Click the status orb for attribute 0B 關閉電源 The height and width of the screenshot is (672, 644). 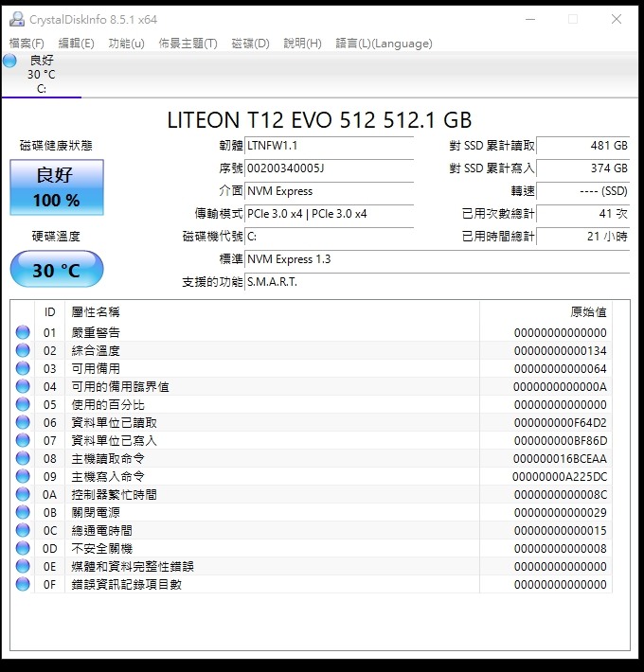pyautogui.click(x=23, y=513)
